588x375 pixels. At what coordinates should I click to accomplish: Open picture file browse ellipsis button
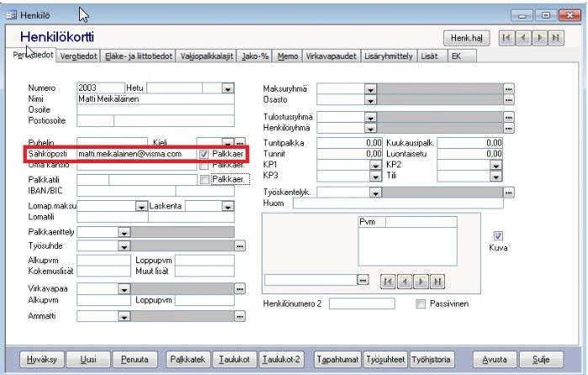click(363, 280)
